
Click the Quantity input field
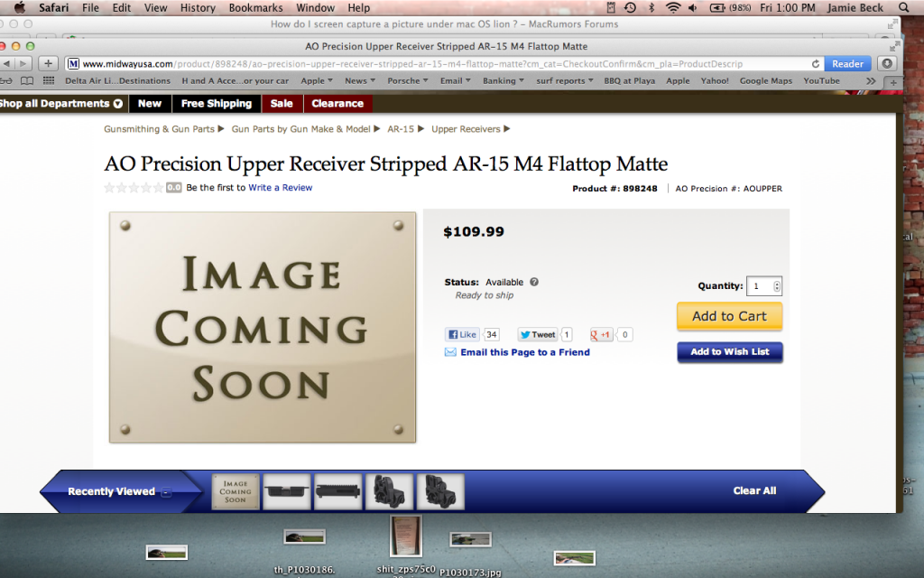(x=759, y=286)
